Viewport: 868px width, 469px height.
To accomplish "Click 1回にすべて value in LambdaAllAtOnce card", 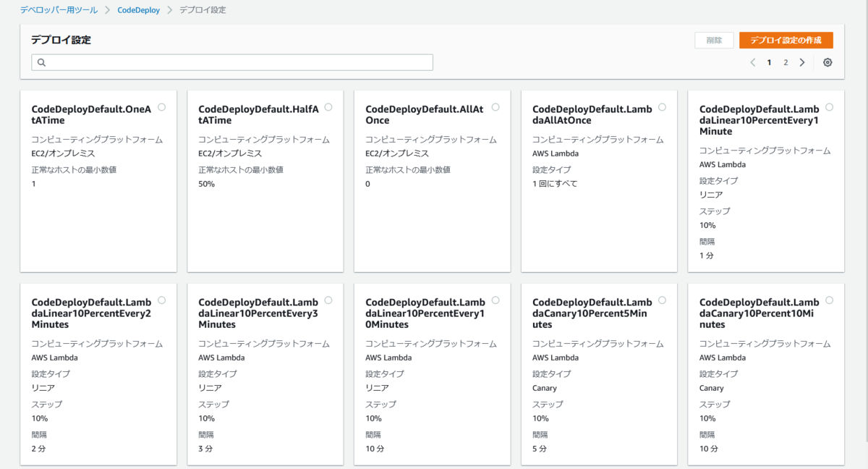I will point(555,184).
